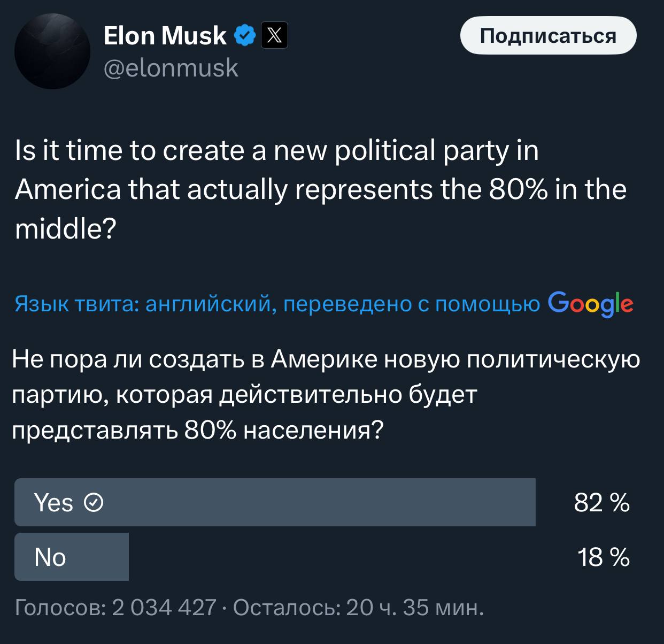Click the word 'middle?' in the English tweet
This screenshot has width=664, height=644.
(65, 229)
